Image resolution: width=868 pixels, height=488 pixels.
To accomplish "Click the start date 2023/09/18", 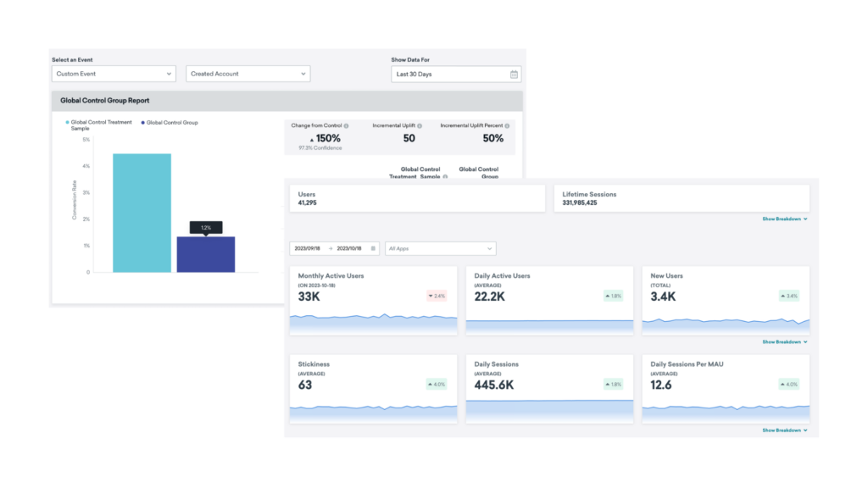I will click(307, 248).
